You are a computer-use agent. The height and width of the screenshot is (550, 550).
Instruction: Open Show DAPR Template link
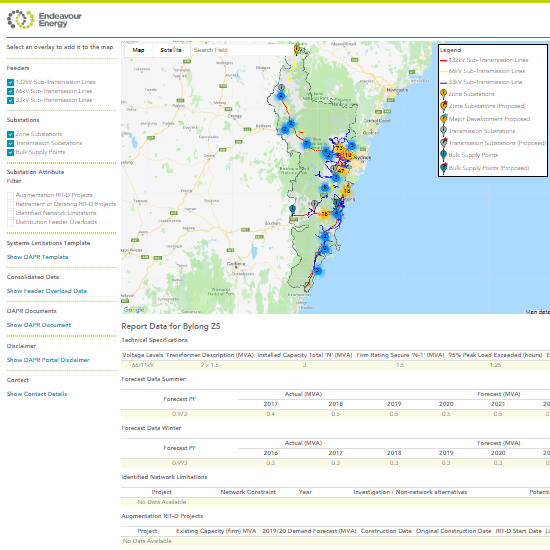click(38, 257)
